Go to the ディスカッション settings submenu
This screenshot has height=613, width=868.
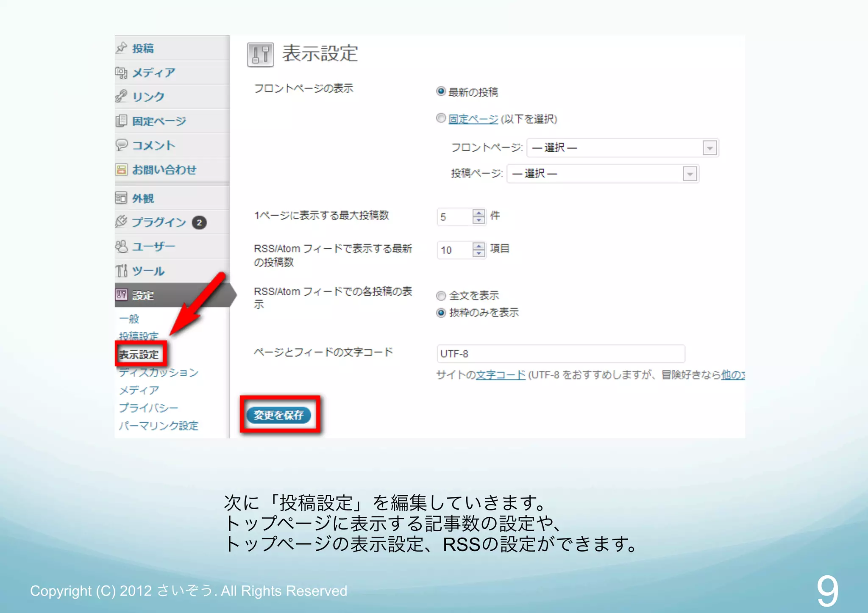[159, 372]
